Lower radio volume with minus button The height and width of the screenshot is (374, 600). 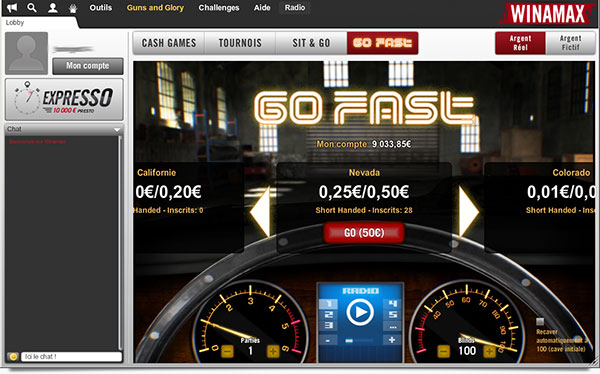click(328, 340)
